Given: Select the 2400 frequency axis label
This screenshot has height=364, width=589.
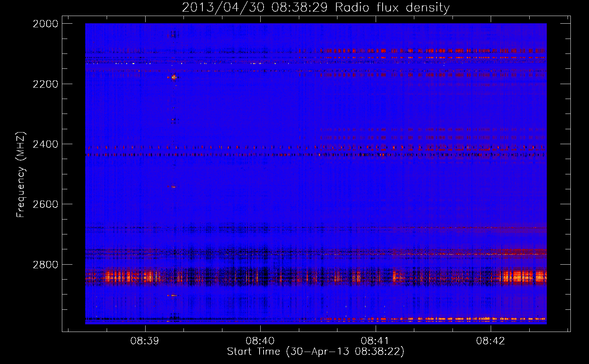Looking at the screenshot, I should pyautogui.click(x=46, y=144).
